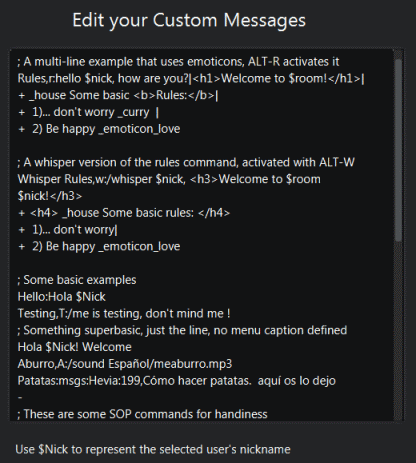
Task: Click the '; Some basic examples' comment
Action: tap(77, 280)
